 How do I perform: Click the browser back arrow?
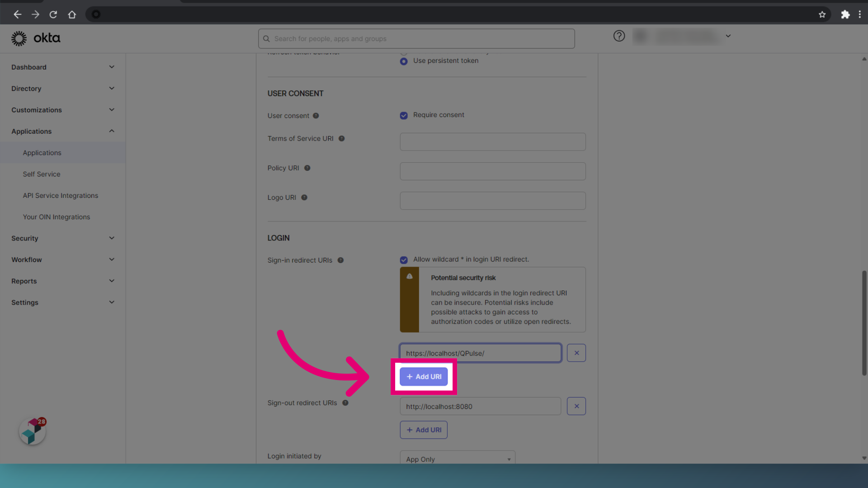point(18,14)
